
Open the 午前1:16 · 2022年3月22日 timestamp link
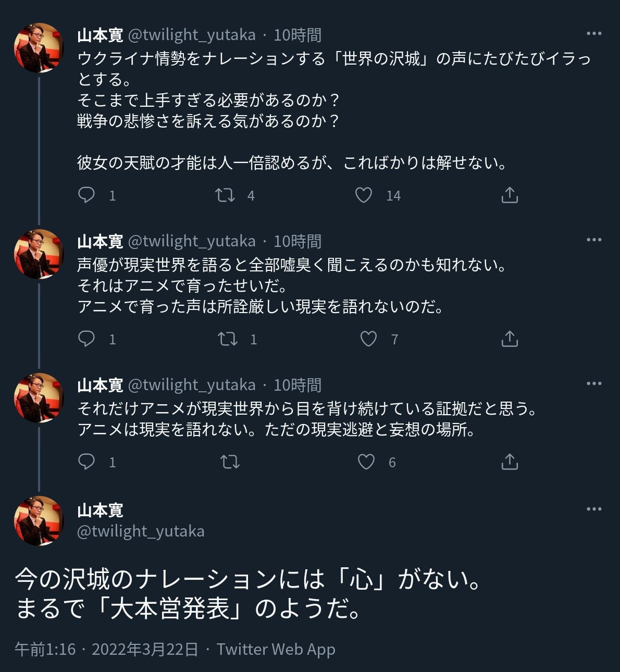tap(106, 650)
